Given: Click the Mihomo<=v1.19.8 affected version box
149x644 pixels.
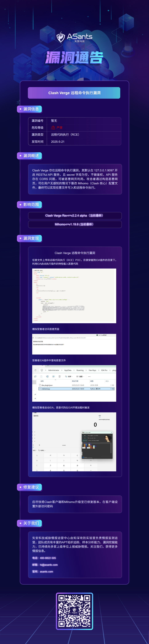Looking at the screenshot, I should coord(75,224).
